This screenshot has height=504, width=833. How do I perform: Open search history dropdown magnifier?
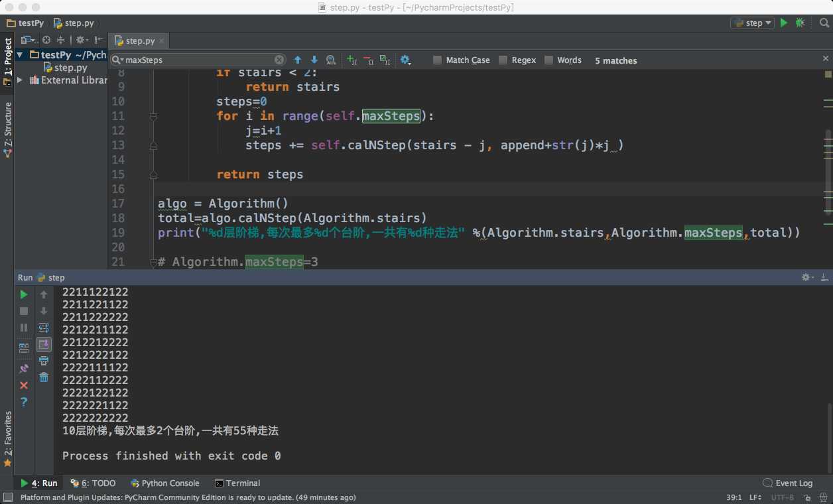(x=118, y=60)
